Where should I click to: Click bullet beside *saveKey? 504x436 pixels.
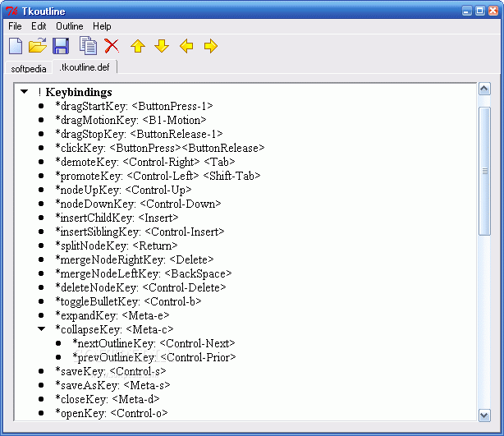point(41,371)
